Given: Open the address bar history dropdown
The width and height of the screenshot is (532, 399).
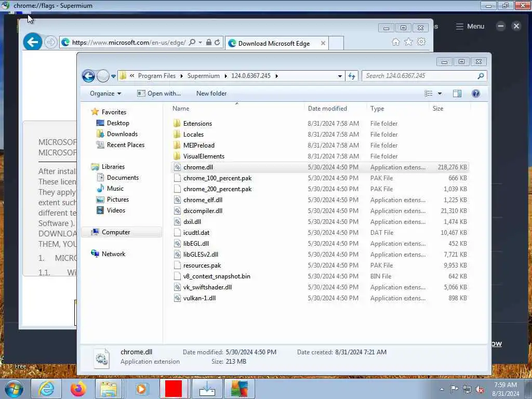Looking at the screenshot, I should (340, 76).
